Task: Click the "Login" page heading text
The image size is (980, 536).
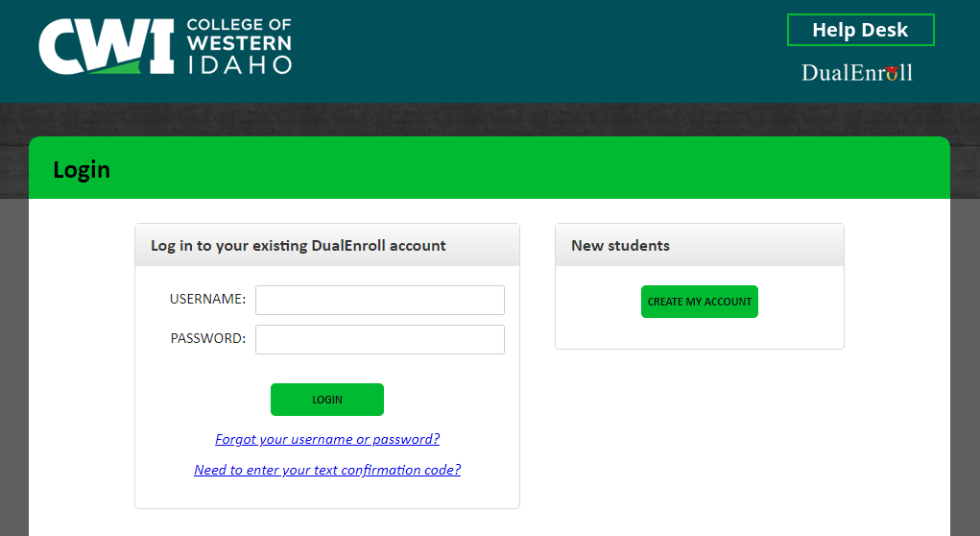Action: pos(82,170)
